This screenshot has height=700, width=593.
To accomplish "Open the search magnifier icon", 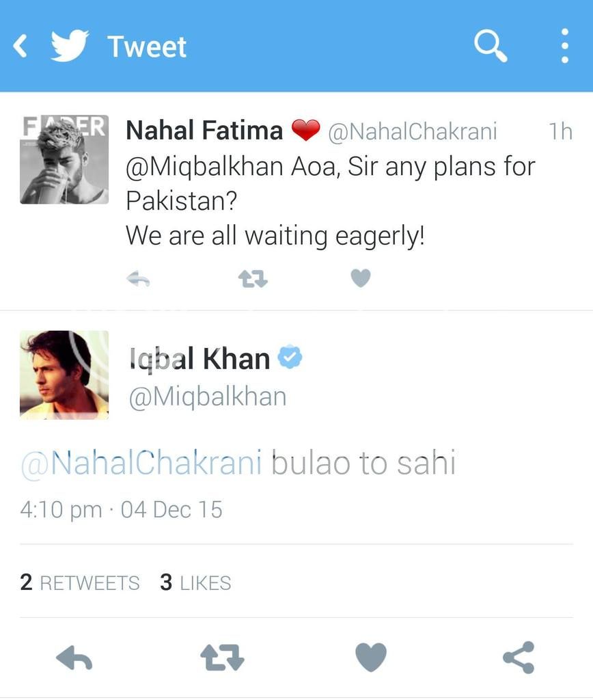I will click(x=490, y=46).
